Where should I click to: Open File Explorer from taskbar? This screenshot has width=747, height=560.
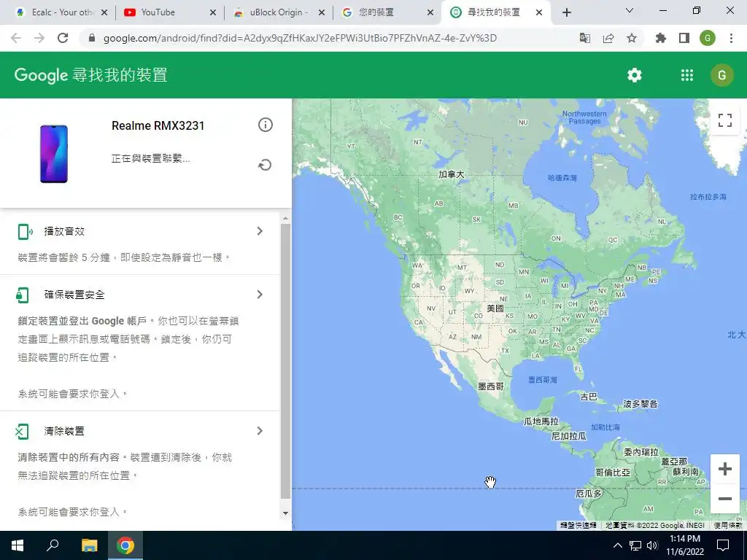pos(89,545)
